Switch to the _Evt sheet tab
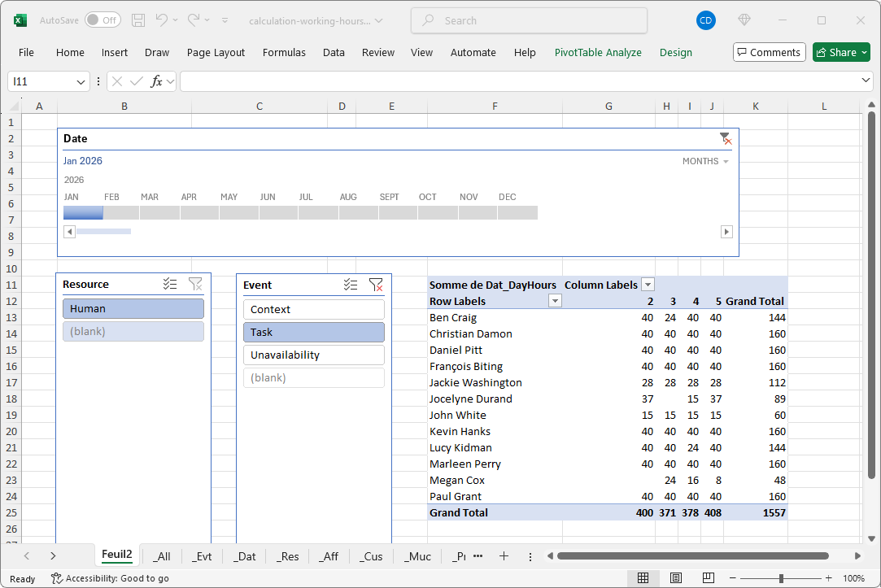The height and width of the screenshot is (588, 881). tap(202, 556)
